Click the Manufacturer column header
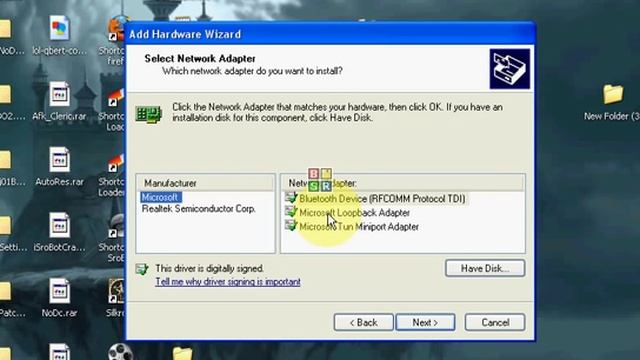This screenshot has width=640, height=360. click(205, 183)
